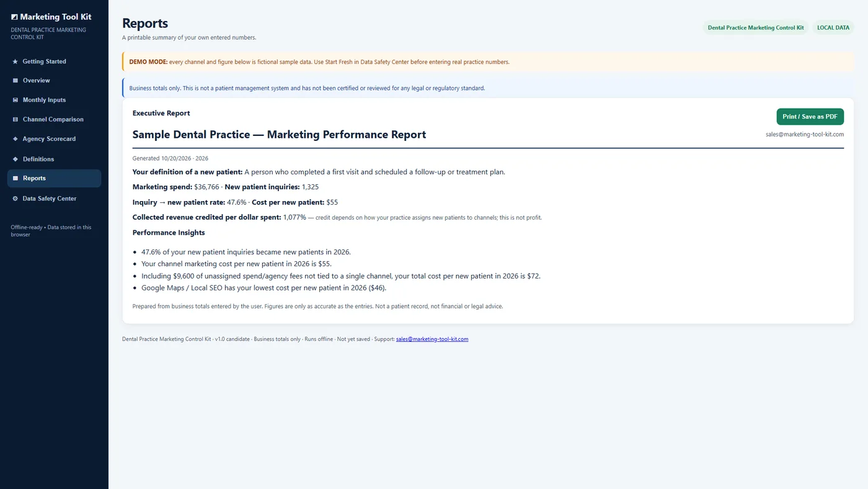Click the Executive Report label
Image resolution: width=868 pixels, height=489 pixels.
point(161,113)
